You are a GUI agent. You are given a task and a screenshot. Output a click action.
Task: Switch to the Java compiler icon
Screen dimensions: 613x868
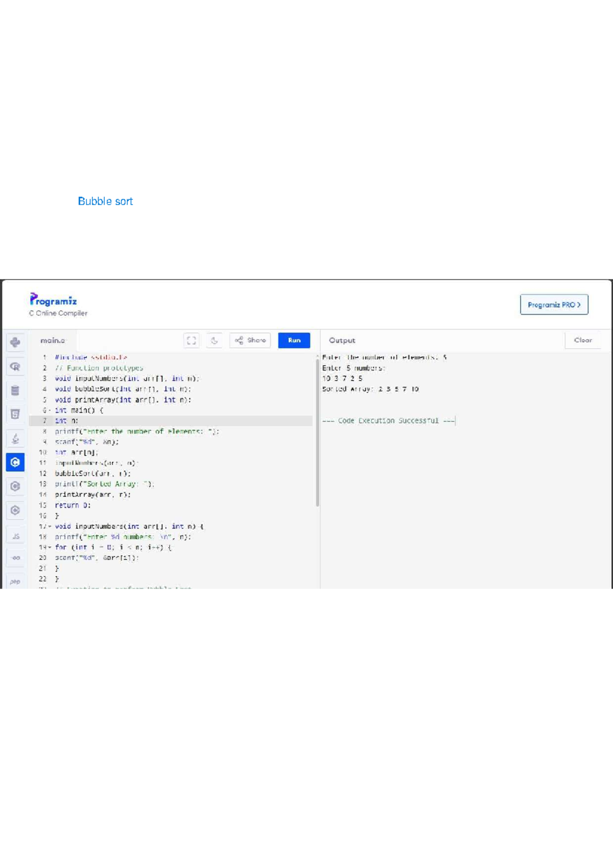pos(15,439)
